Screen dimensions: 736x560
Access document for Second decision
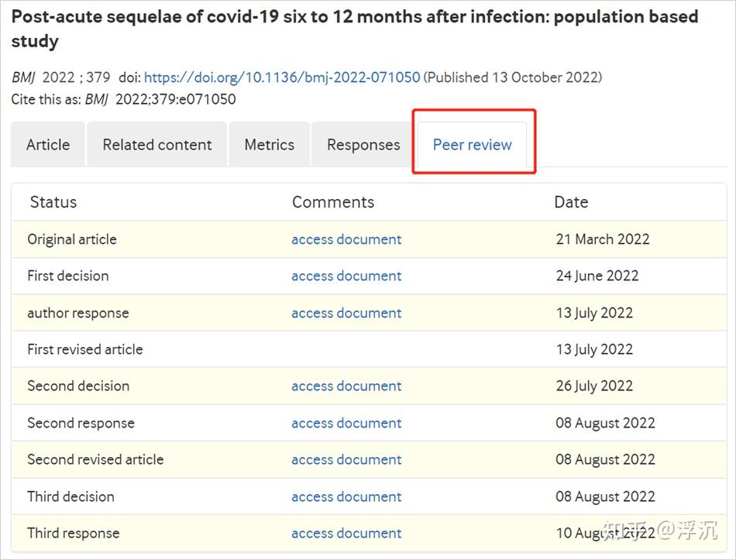(x=346, y=386)
